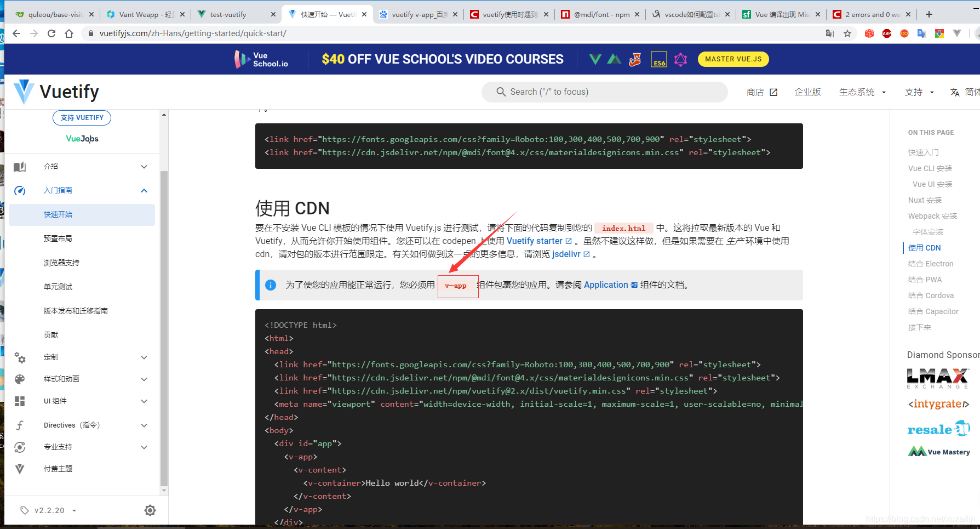The width and height of the screenshot is (980, 529).
Task: Expand the Directives（指令）group
Action: tap(144, 425)
